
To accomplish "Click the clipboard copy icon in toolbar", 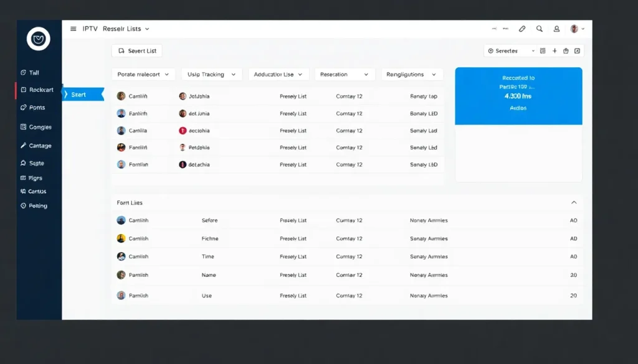I will point(566,51).
